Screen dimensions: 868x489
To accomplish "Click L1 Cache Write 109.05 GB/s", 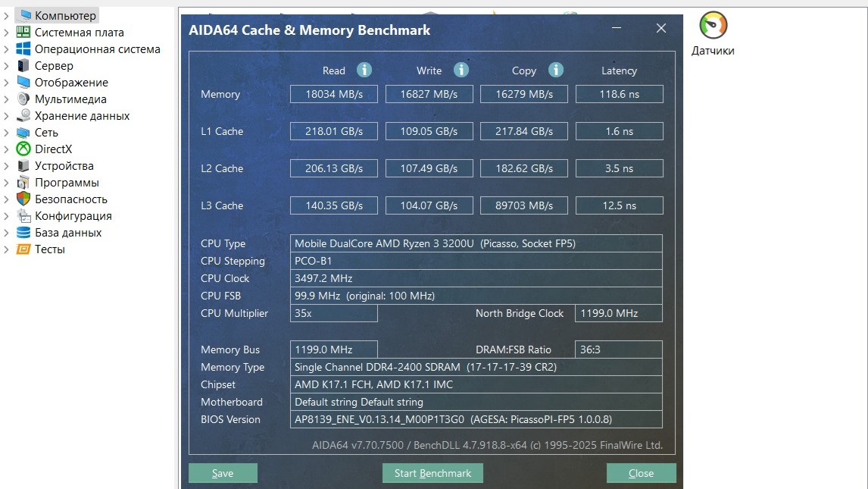I will click(x=429, y=131).
